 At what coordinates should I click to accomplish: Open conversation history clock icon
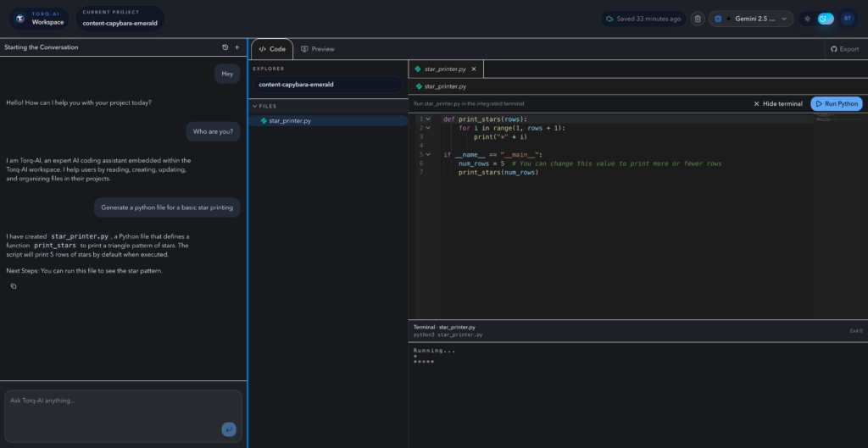click(225, 47)
